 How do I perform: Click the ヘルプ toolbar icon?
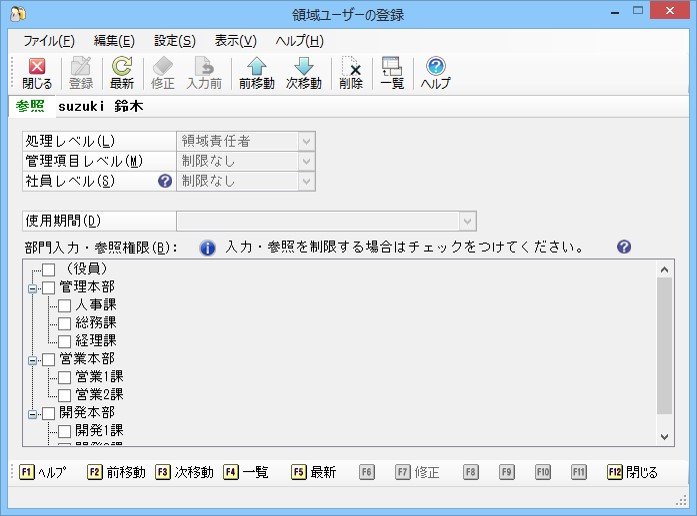point(436,73)
